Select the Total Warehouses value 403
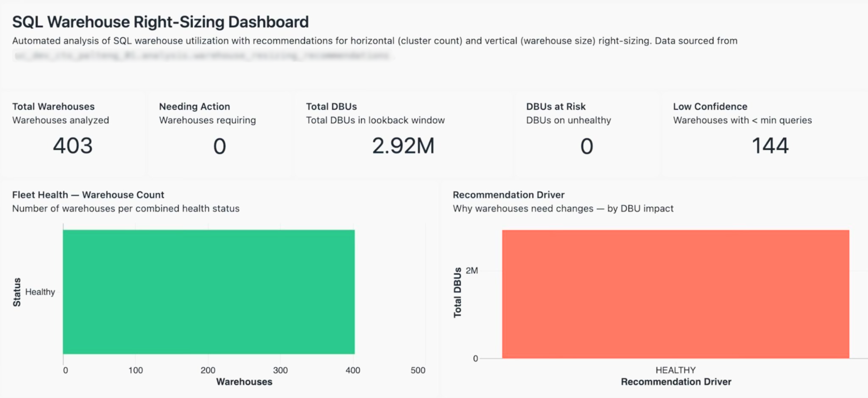 (72, 146)
